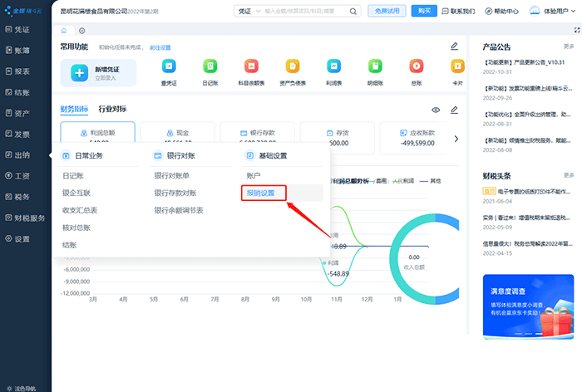Select 银行对账单 in the flyout menu
The image size is (582, 392).
(172, 175)
